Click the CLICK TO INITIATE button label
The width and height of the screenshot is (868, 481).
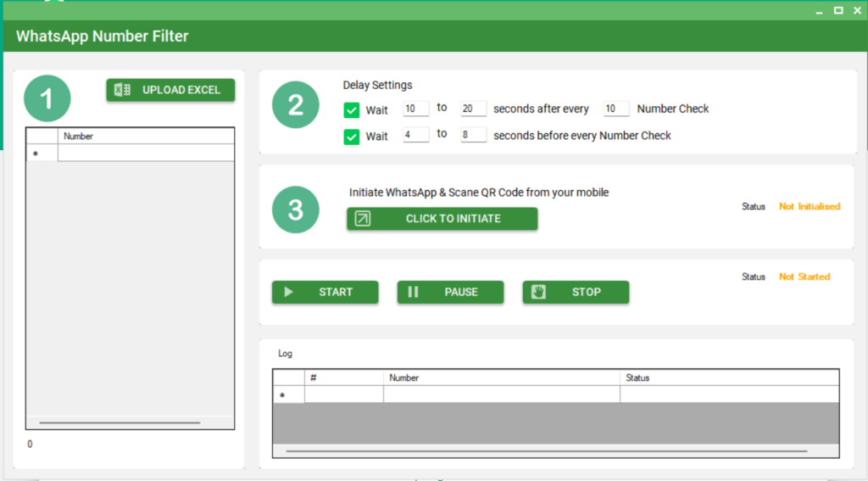pyautogui.click(x=453, y=218)
